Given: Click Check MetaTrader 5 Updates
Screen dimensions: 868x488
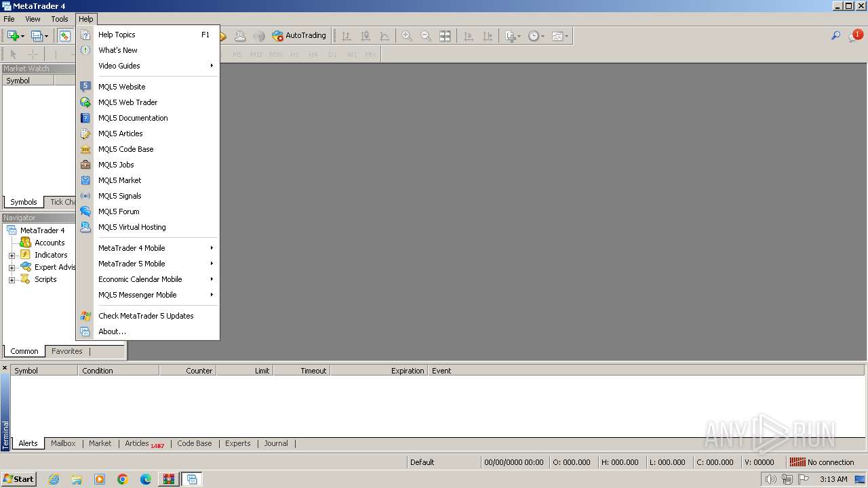Looking at the screenshot, I should 148,316.
